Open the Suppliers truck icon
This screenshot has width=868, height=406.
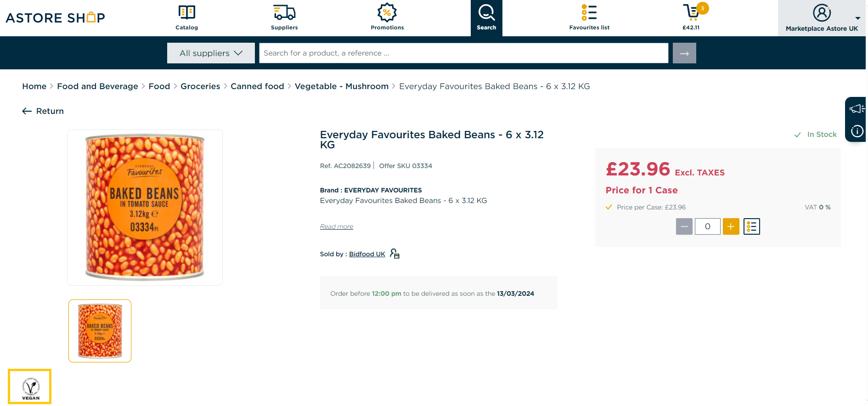[284, 12]
